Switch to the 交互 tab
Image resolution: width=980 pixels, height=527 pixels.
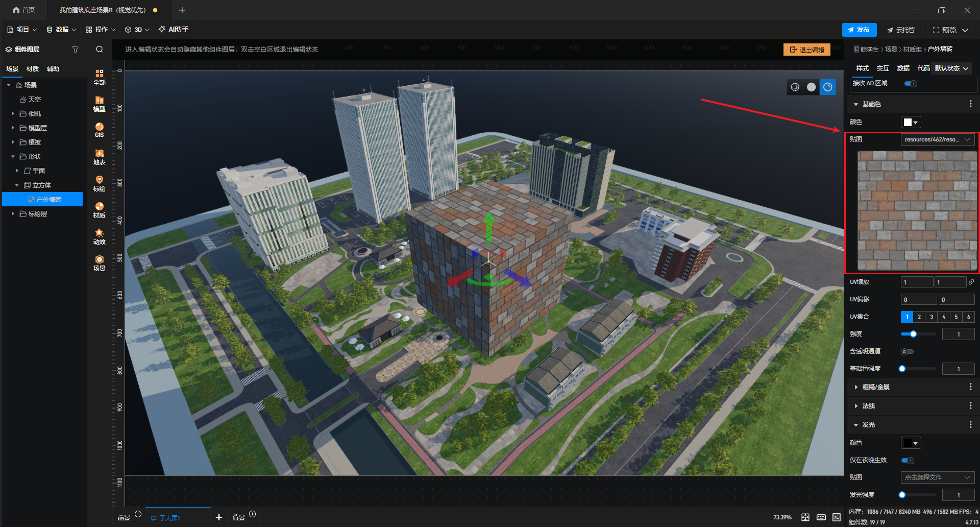[883, 68]
